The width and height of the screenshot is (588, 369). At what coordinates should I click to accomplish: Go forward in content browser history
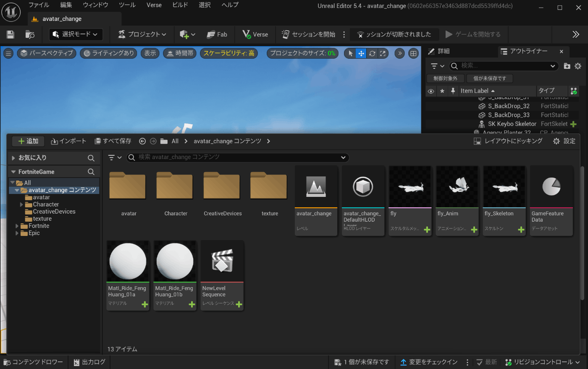[x=153, y=141]
